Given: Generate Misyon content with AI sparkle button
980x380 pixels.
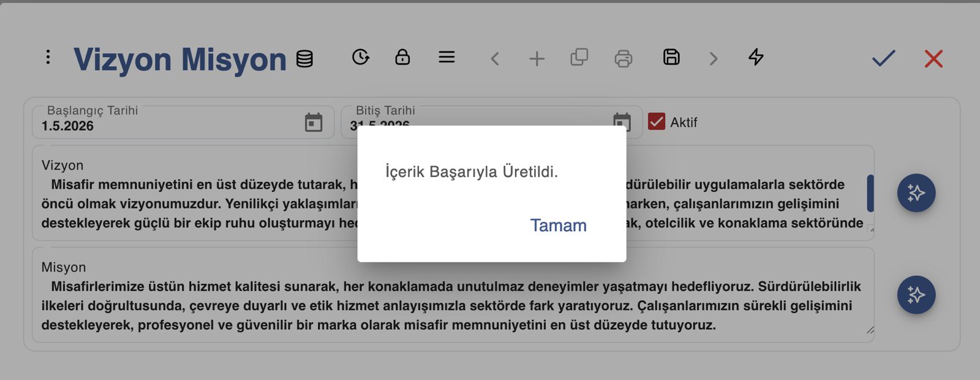Looking at the screenshot, I should click(916, 295).
